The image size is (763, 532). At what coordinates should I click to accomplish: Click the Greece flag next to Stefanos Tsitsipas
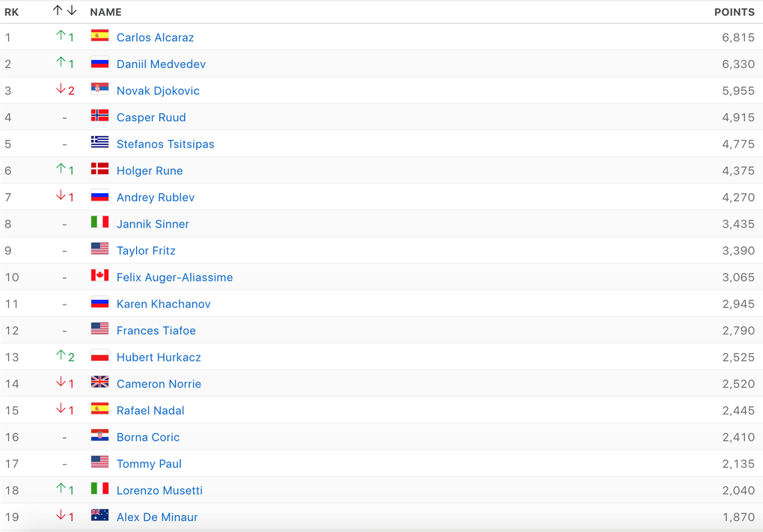click(99, 142)
